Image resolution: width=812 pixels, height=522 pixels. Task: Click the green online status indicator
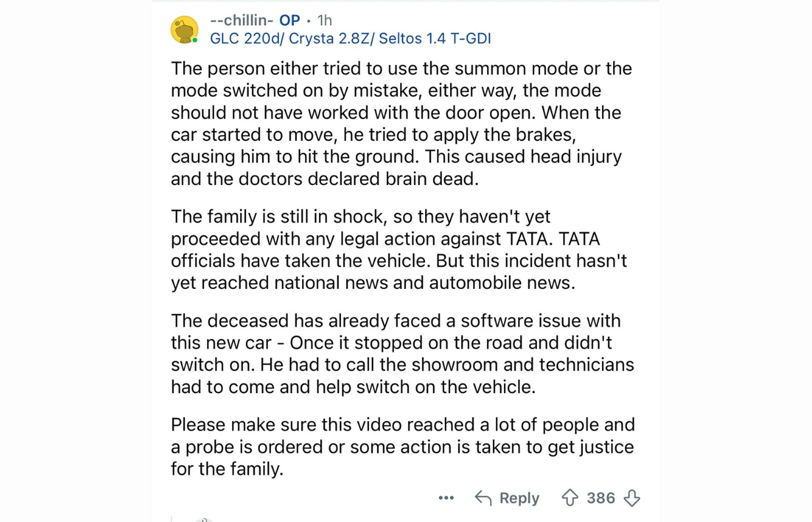click(x=194, y=38)
